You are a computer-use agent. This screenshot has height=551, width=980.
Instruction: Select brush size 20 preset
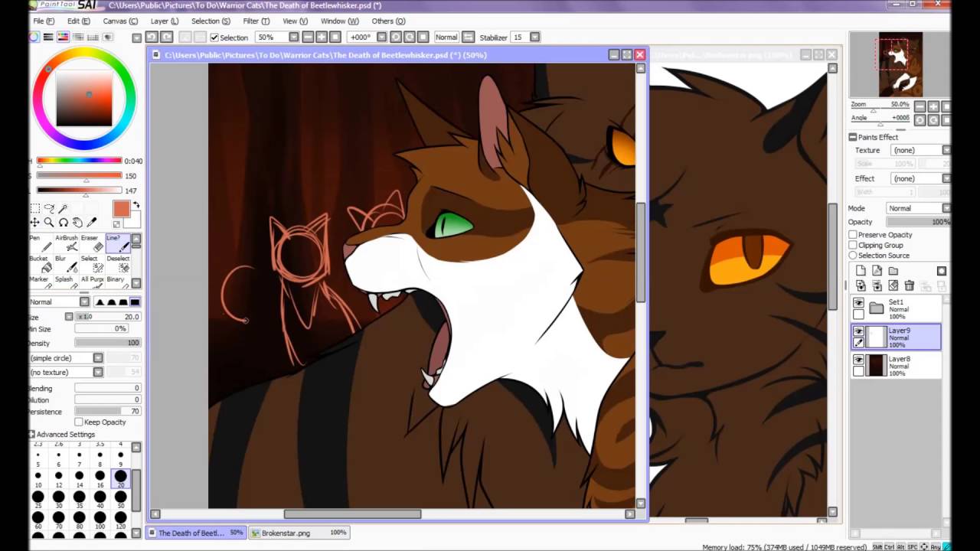coord(120,478)
